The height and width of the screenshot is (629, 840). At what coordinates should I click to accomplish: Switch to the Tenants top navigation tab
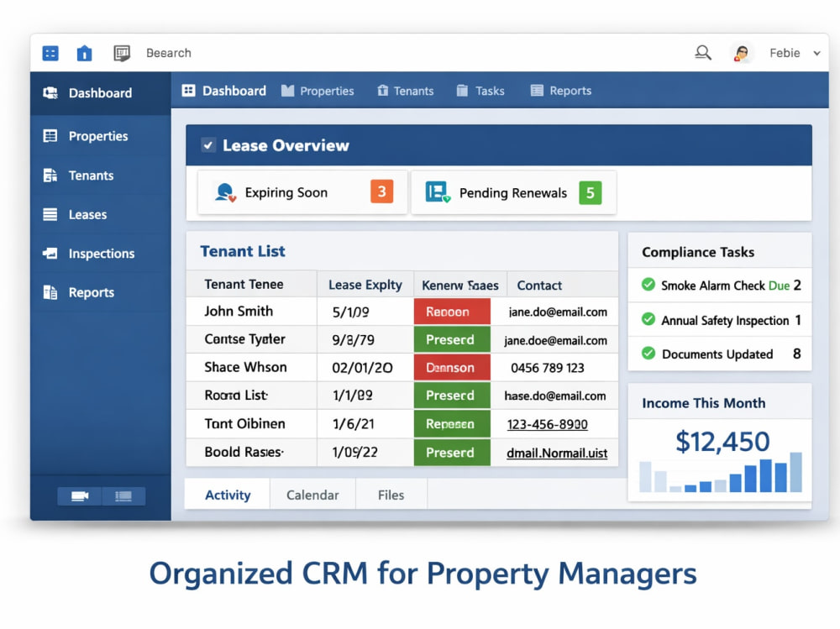406,91
